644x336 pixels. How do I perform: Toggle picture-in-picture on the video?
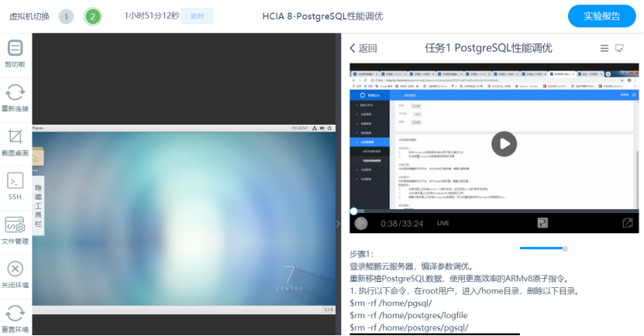(x=542, y=222)
